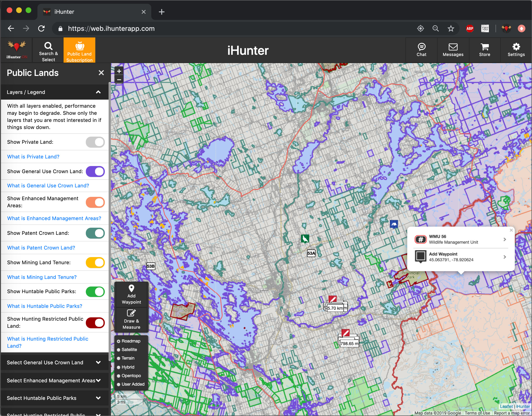Image resolution: width=532 pixels, height=416 pixels.
Task: Open Public Land Subscription panel
Action: 79,51
